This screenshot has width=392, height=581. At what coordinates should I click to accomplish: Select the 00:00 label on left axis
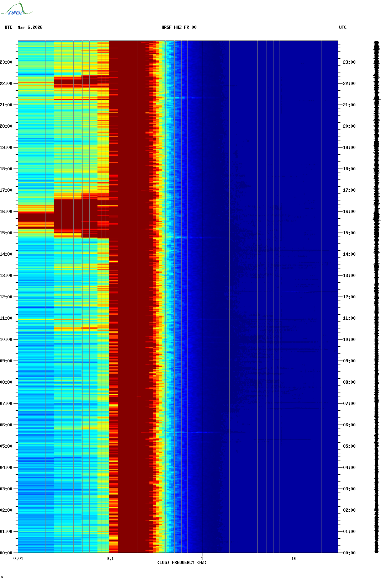pos(6,553)
